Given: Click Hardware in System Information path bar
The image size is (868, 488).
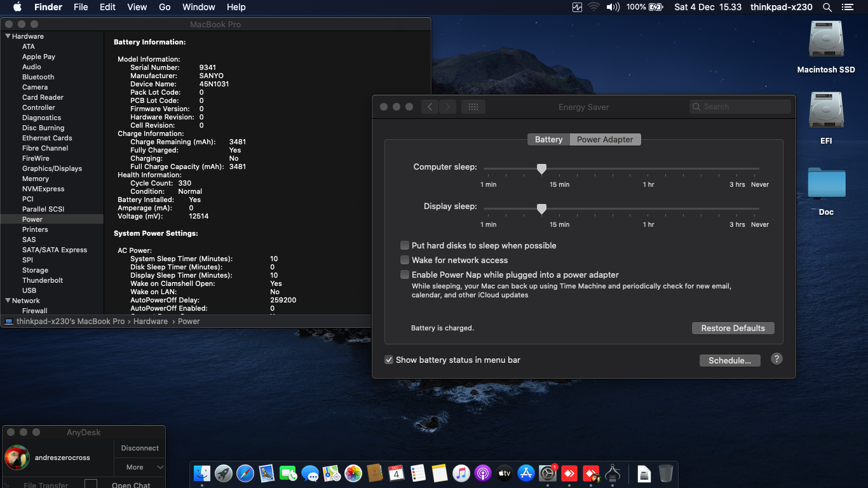Looking at the screenshot, I should (x=151, y=322).
